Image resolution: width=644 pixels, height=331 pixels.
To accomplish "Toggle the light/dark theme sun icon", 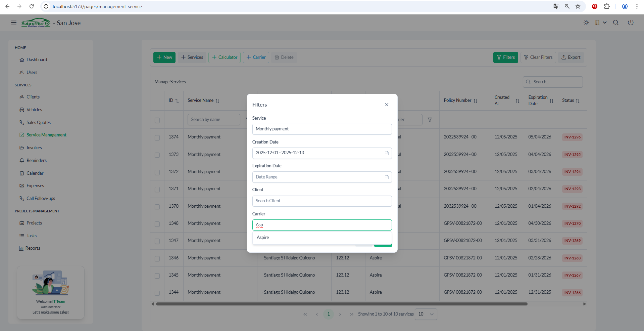I will tap(586, 23).
